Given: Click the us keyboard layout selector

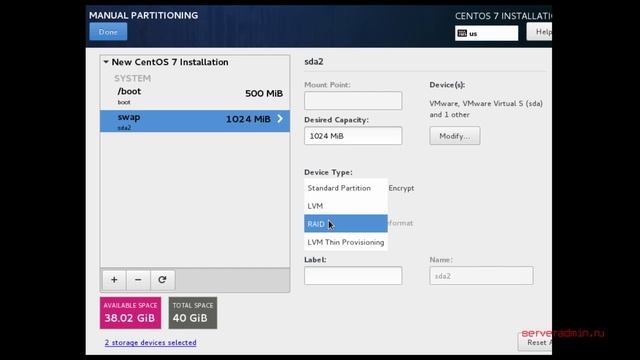Looking at the screenshot, I should [x=487, y=33].
